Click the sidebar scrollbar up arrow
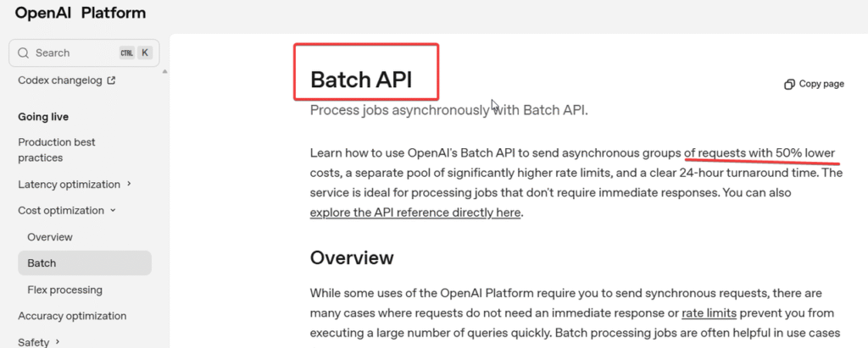The height and width of the screenshot is (348, 868). coord(164,72)
